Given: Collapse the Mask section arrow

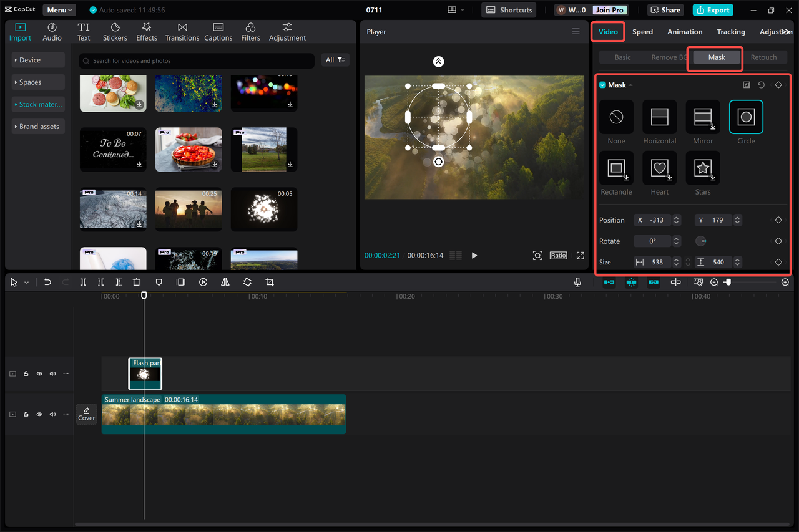Looking at the screenshot, I should [x=630, y=85].
